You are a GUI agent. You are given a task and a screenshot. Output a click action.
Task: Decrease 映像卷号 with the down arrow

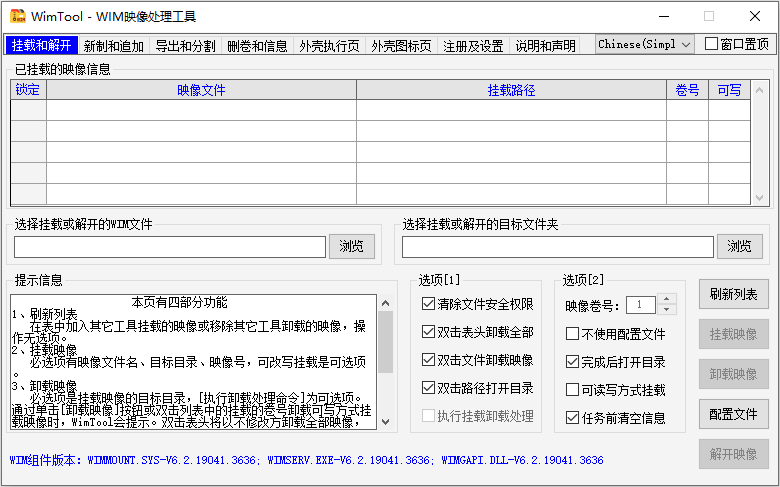pyautogui.click(x=667, y=310)
